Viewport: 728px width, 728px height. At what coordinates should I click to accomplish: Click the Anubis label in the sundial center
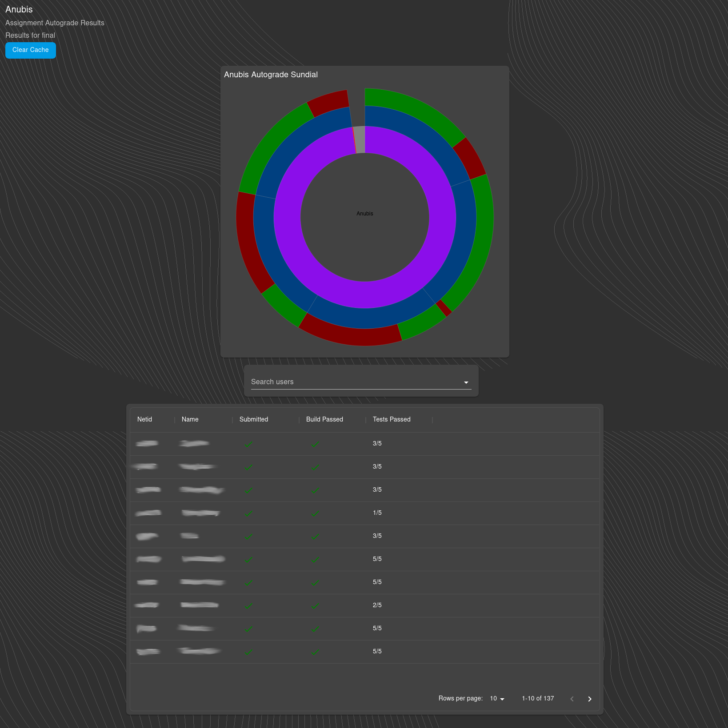coord(364,214)
